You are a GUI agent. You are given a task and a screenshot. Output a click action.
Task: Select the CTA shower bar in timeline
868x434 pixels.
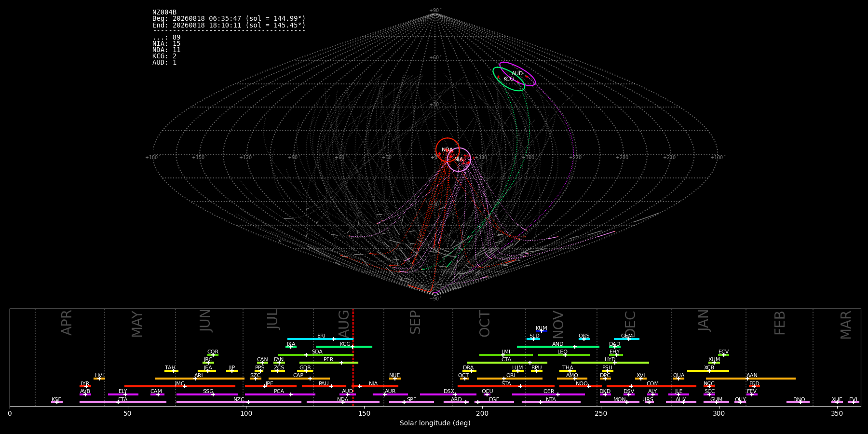(x=507, y=363)
